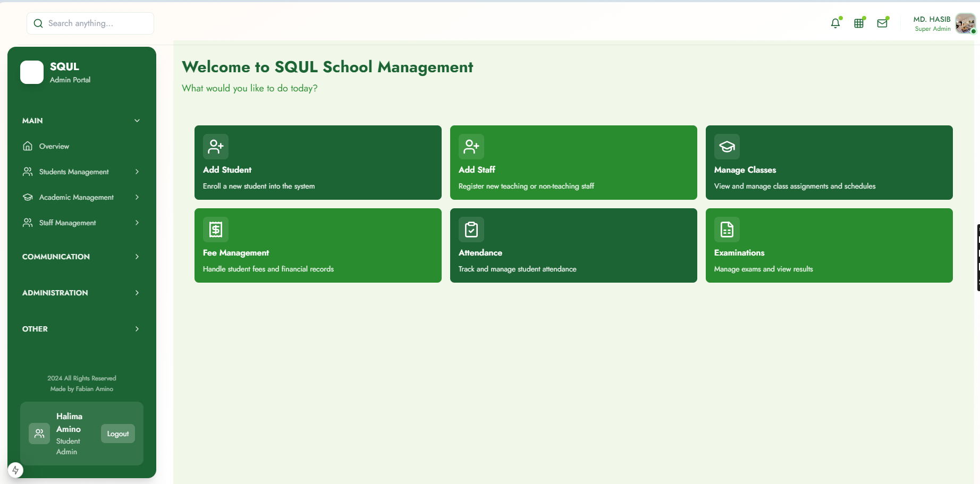Click the search magnifier icon
Image resolution: width=980 pixels, height=484 pixels.
38,23
